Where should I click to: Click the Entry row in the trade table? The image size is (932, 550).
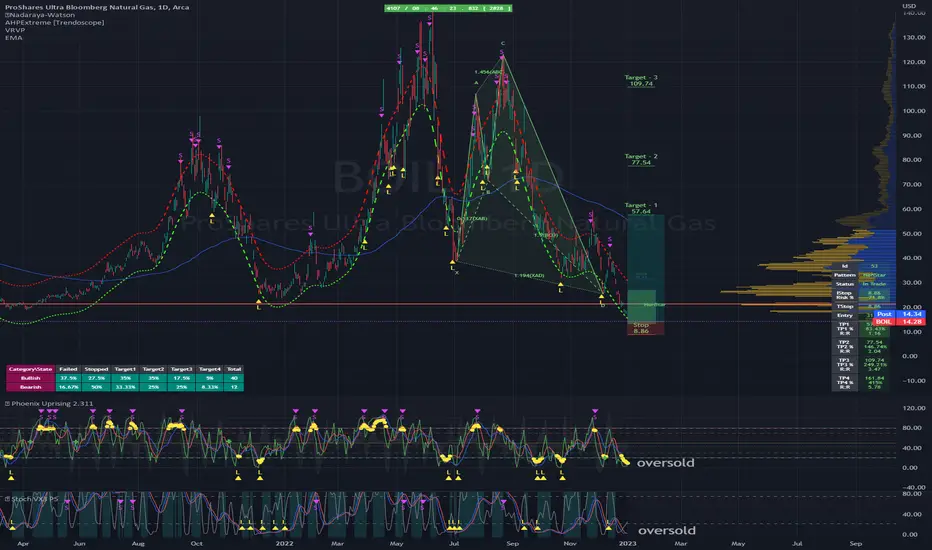(861, 315)
